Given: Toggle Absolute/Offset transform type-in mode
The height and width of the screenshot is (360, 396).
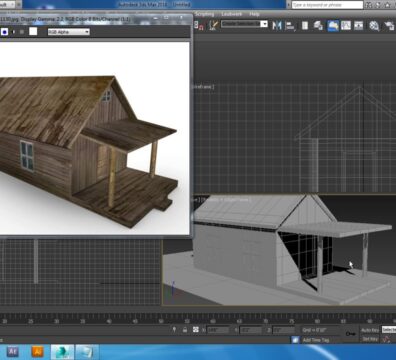Looking at the screenshot, I should 196,330.
